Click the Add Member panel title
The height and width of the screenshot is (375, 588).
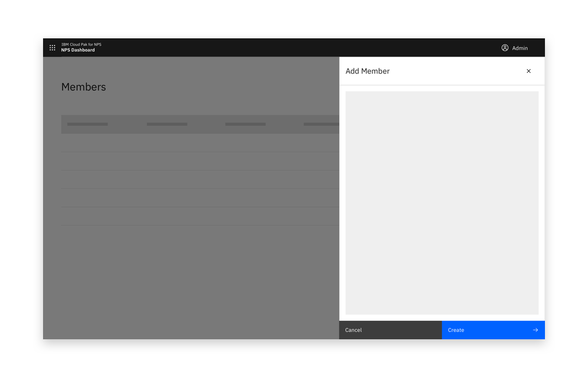367,71
